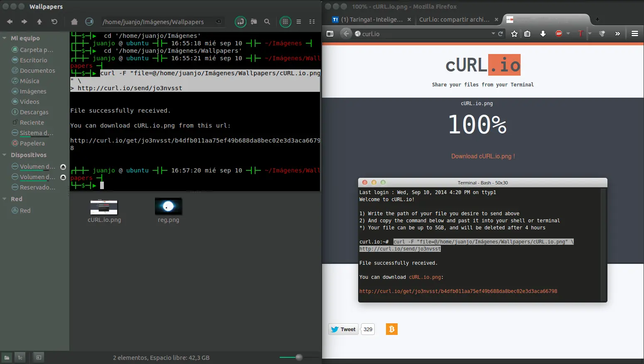Collapse the Mi equipo sidebar section

[5, 38]
